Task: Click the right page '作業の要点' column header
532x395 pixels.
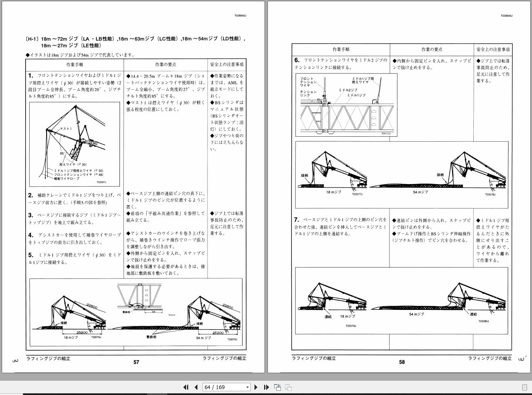Action: pos(432,49)
